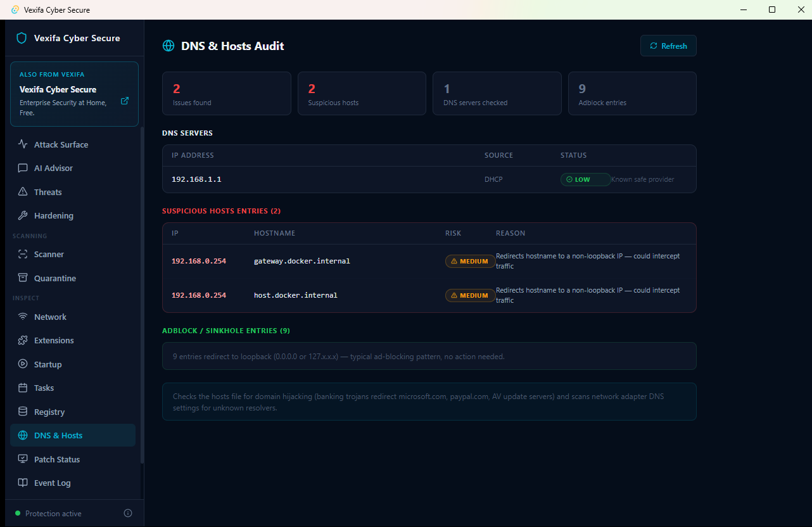Click the ADBLOCK / SINKHOLE ENTRIES (9) heading
The height and width of the screenshot is (527, 812).
click(x=226, y=331)
